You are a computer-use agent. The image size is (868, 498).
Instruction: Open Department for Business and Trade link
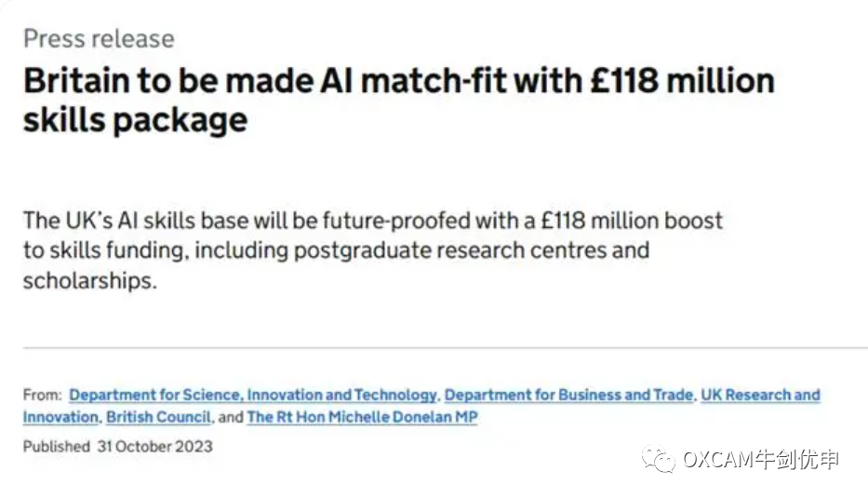point(569,395)
